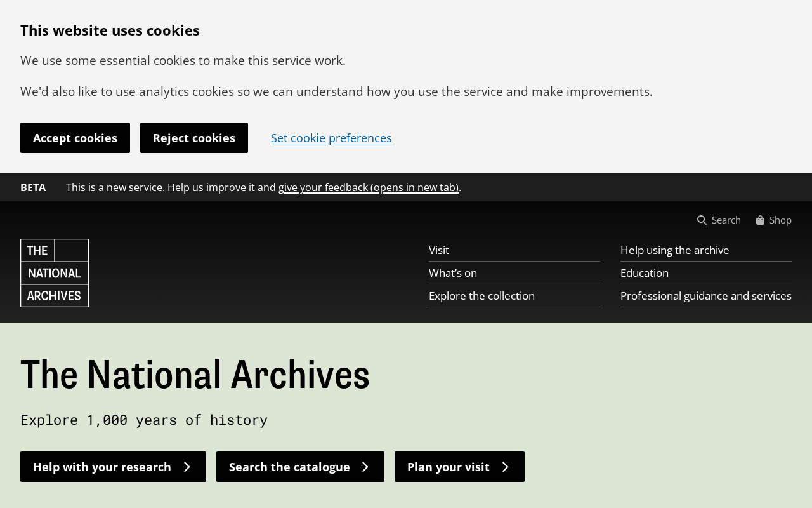Click the BETA label tag
The image size is (812, 508).
point(33,187)
